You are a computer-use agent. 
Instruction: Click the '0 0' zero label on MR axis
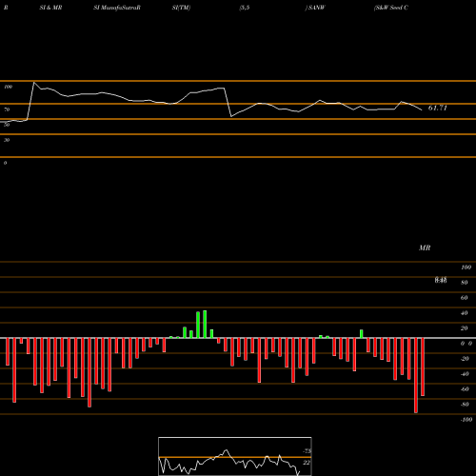(466, 344)
